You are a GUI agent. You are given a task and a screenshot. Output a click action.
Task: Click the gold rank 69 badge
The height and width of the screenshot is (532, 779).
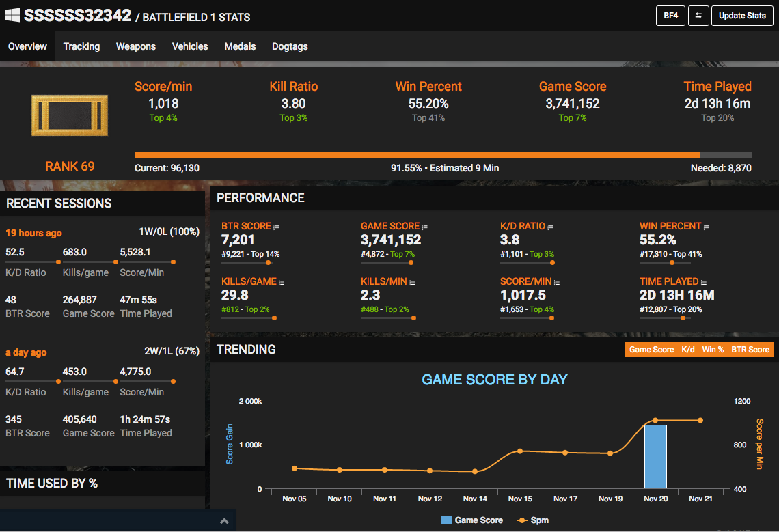[70, 115]
